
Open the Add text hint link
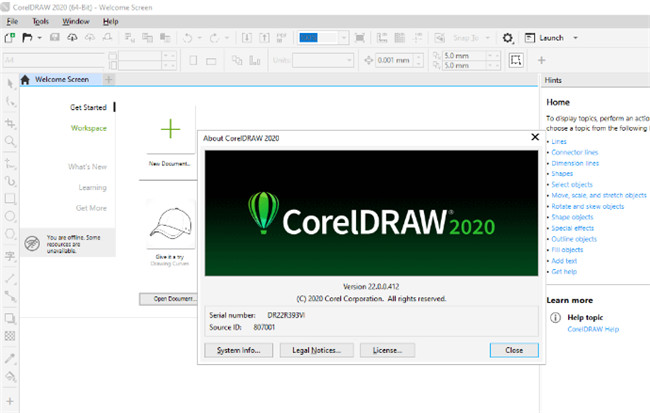pyautogui.click(x=564, y=261)
